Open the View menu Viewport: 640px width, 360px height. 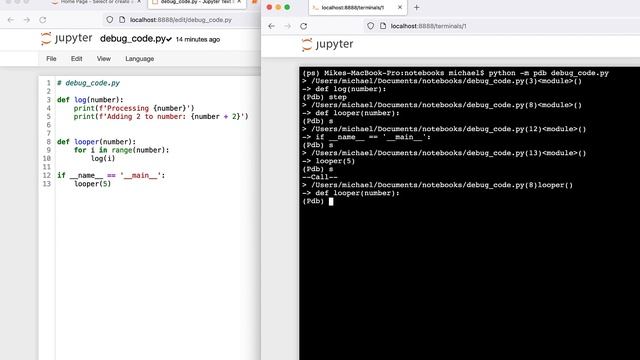coord(104,59)
